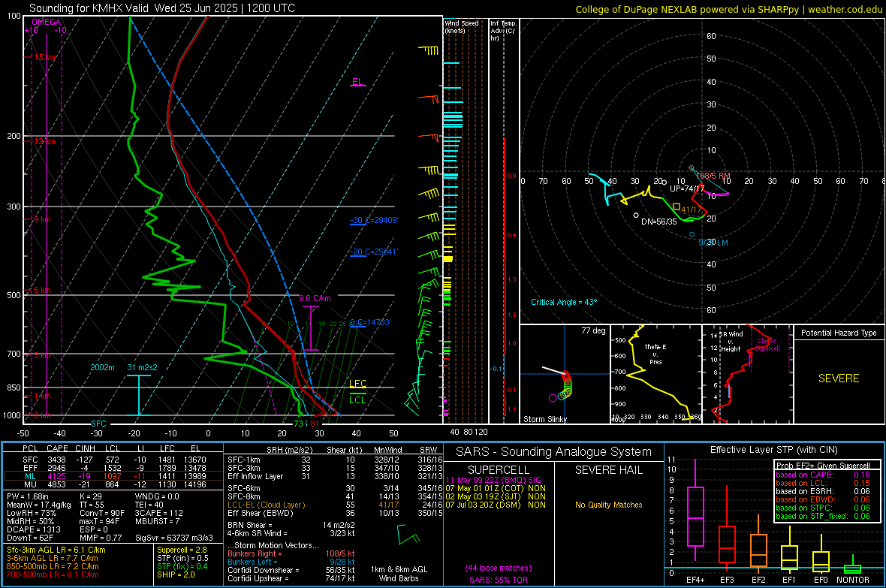Click the ML parcel CAPE value 4125
Screen dimensions: 886x588
[56, 476]
